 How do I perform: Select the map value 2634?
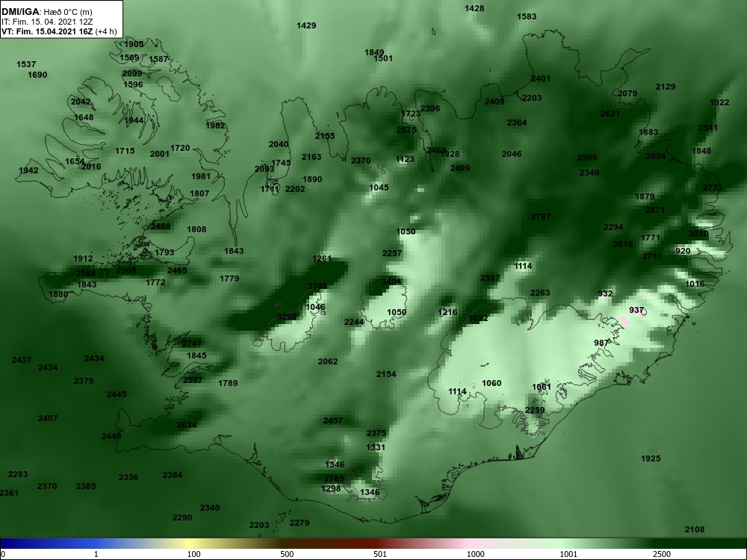coord(187,426)
